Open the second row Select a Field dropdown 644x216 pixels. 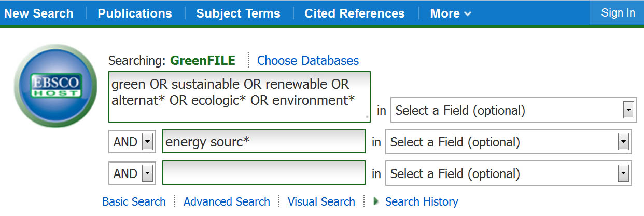pos(508,142)
